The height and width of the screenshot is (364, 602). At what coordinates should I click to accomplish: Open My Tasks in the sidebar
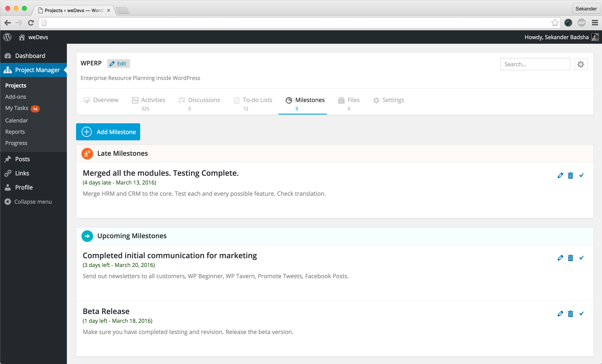pyautogui.click(x=17, y=108)
